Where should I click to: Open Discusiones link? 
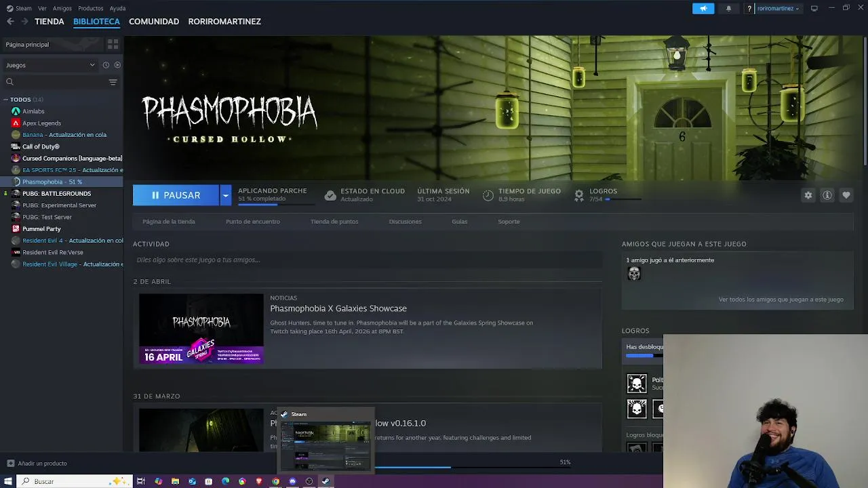405,222
